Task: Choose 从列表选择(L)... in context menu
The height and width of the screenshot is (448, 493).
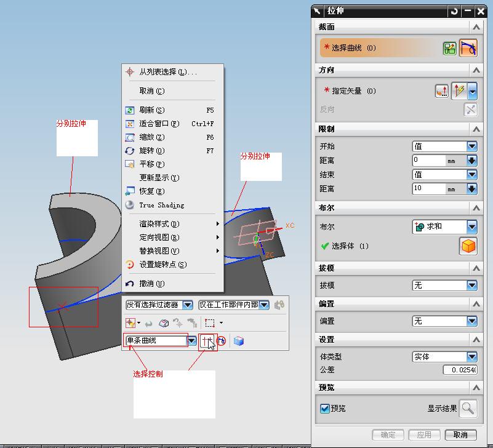Action: [172, 72]
